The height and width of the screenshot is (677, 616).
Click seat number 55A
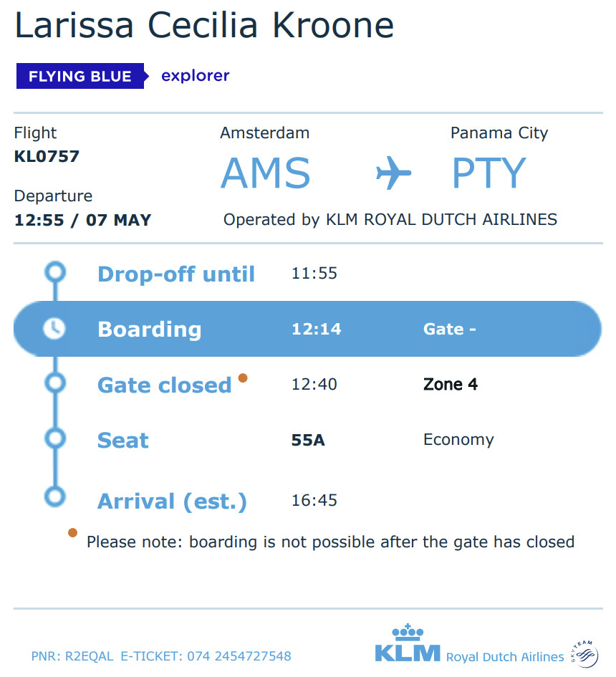coord(308,440)
